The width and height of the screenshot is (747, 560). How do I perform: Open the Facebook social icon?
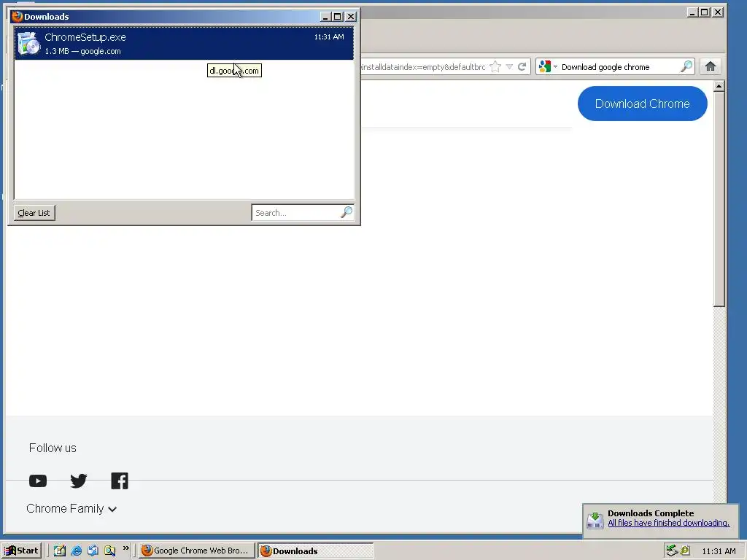pos(120,481)
